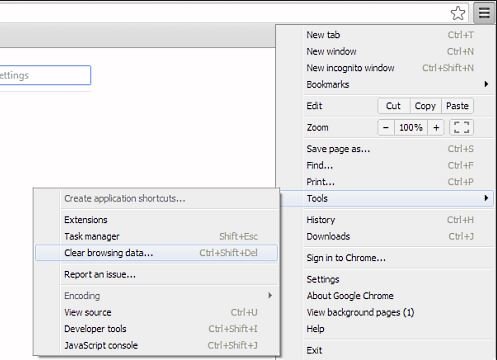The height and width of the screenshot is (360, 497).
Task: Toggle the fullscreen zoom icon
Action: (462, 127)
